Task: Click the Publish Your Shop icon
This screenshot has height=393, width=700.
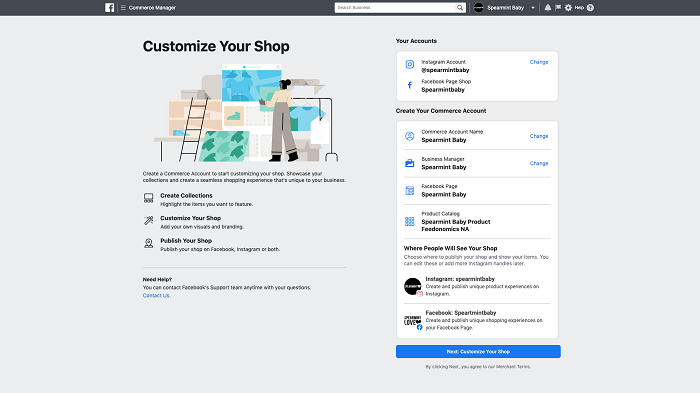Action: click(x=149, y=243)
